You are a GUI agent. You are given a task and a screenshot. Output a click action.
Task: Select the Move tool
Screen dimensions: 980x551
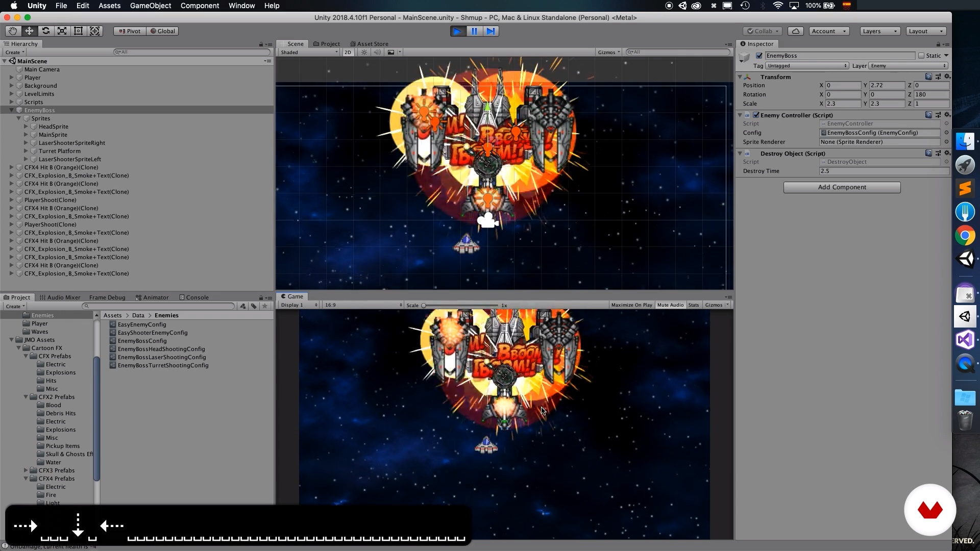pyautogui.click(x=29, y=31)
